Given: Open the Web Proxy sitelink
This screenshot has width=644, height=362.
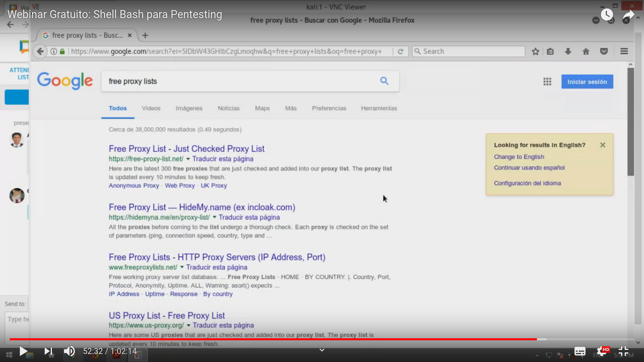Looking at the screenshot, I should [180, 185].
